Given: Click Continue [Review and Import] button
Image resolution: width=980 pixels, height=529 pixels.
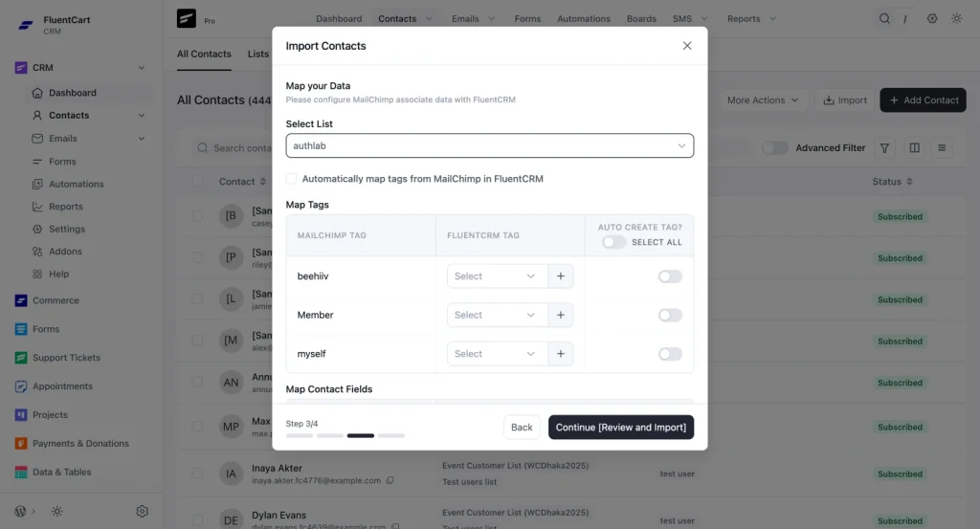Looking at the screenshot, I should (620, 428).
